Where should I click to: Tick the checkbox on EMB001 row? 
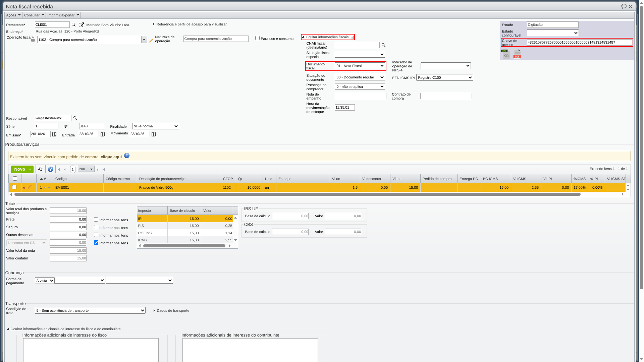(x=14, y=187)
